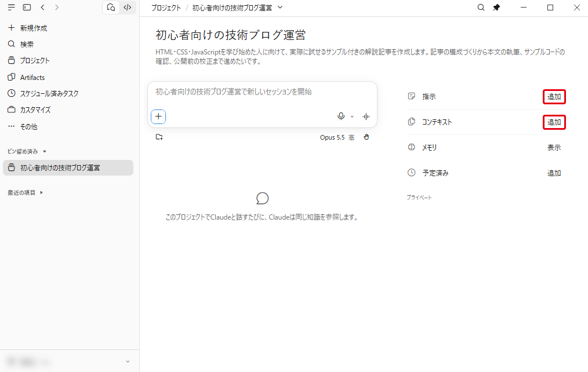This screenshot has width=588, height=372.
Task: Click the コンテキスト documents icon
Action: (x=411, y=122)
